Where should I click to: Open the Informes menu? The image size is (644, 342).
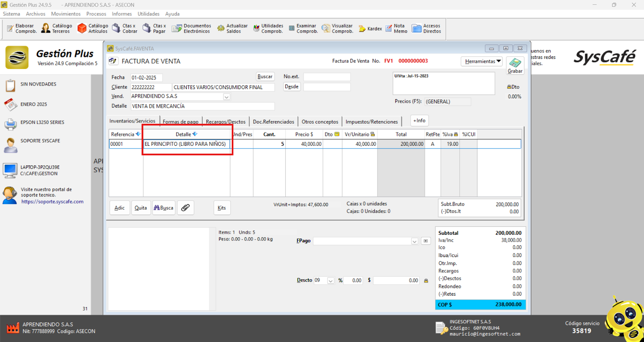(x=122, y=14)
